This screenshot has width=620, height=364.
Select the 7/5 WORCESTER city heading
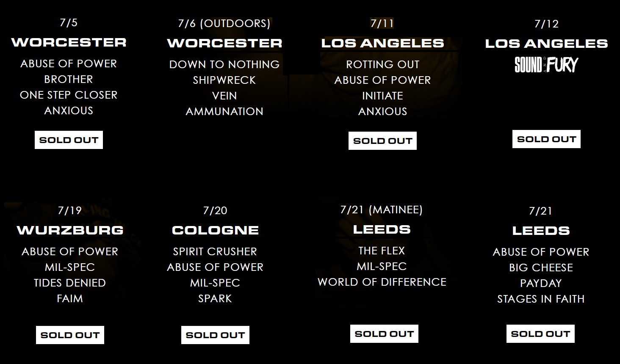tap(69, 42)
